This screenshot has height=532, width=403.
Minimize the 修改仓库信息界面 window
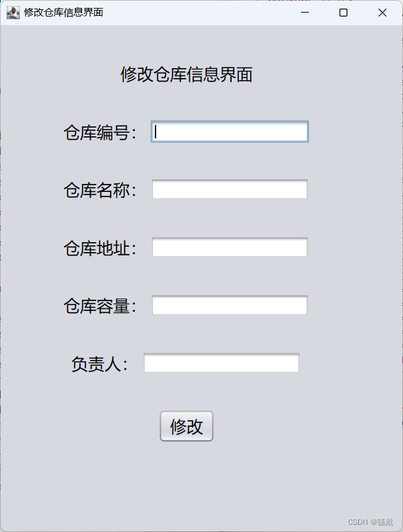(x=304, y=13)
